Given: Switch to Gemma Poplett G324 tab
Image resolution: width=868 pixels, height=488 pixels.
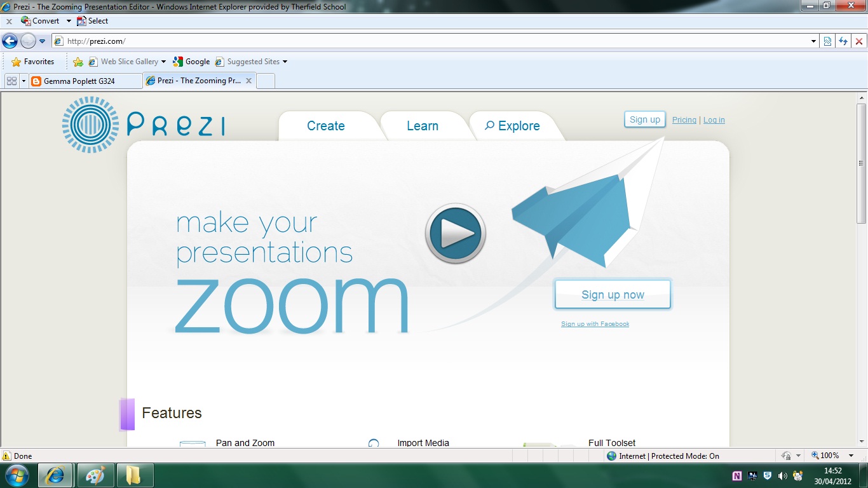Looking at the screenshot, I should tap(86, 81).
